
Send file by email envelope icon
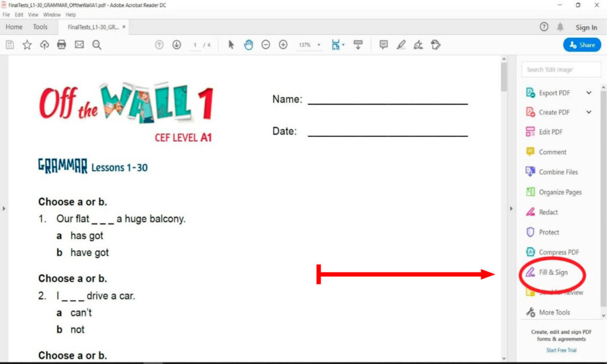click(79, 45)
